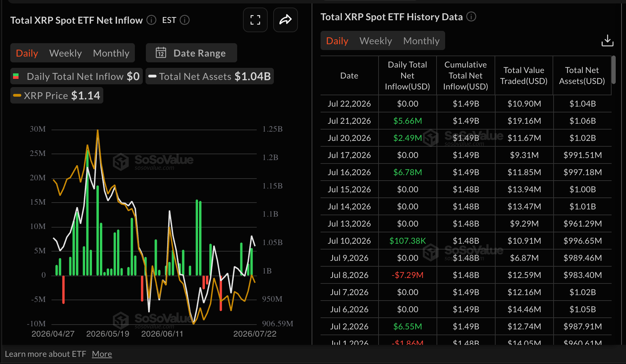Select the Jul 21,2026 date cell
This screenshot has width=626, height=364.
[x=349, y=121]
